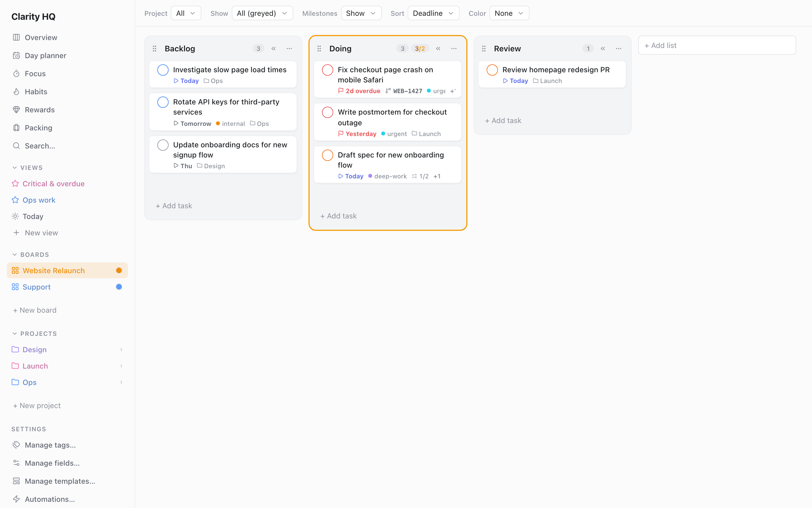Viewport: 812px width, 508px height.
Task: Open Automations lightning icon
Action: (16, 499)
